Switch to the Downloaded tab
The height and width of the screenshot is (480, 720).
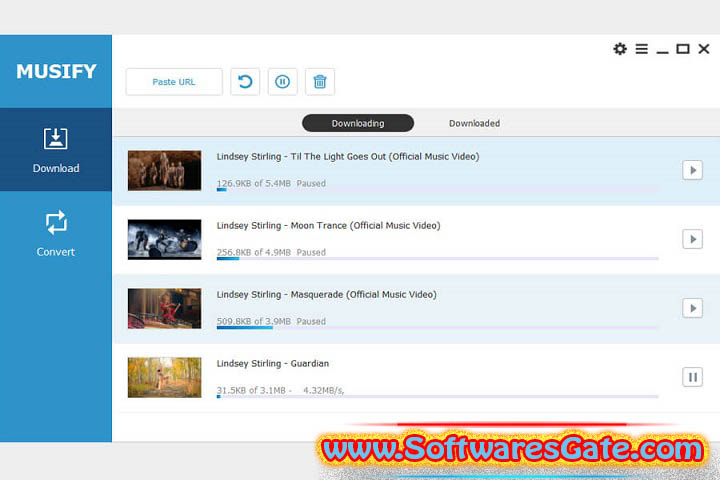474,123
